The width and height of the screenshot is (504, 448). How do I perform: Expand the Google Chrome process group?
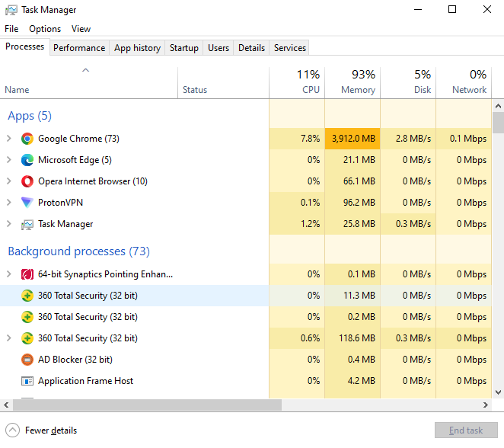click(9, 139)
